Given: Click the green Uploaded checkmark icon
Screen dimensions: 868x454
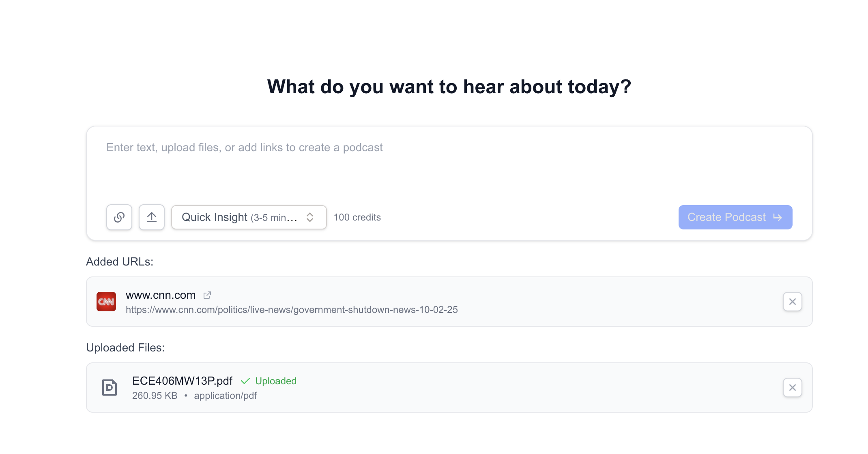Looking at the screenshot, I should pos(245,381).
